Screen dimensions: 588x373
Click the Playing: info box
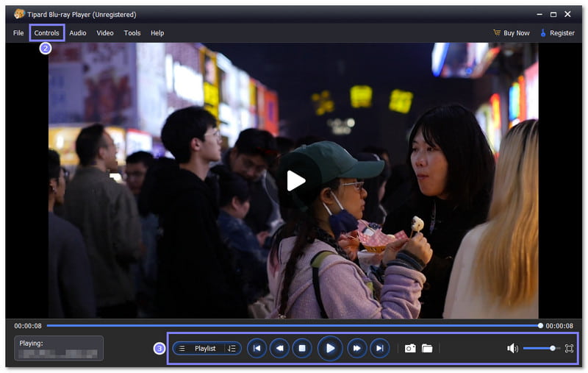coord(59,348)
